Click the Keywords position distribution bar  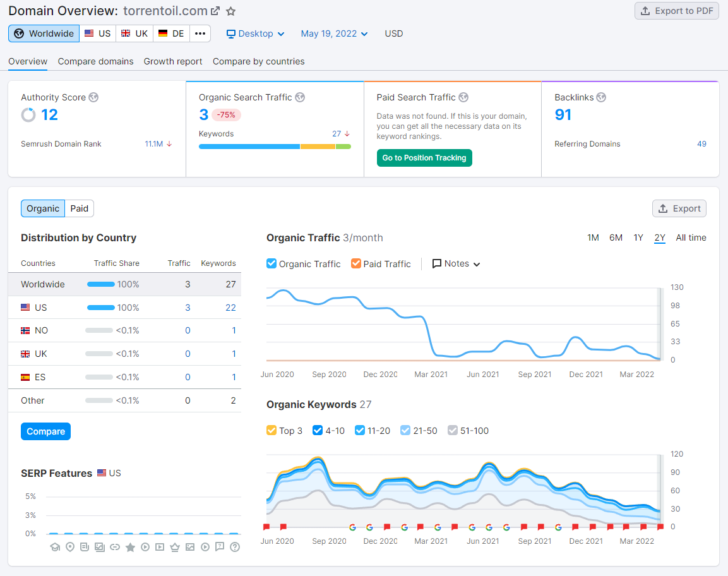pos(275,147)
